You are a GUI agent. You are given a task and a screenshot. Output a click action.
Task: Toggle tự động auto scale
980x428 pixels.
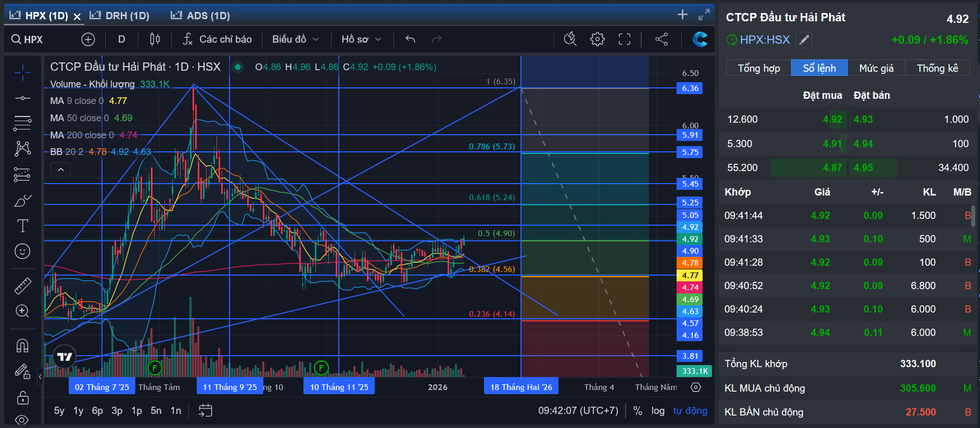click(x=690, y=411)
